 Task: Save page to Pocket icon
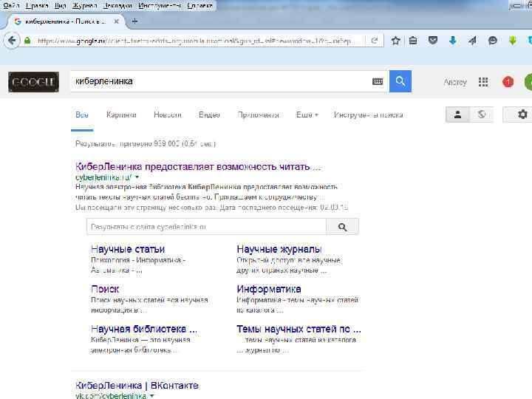coord(432,41)
